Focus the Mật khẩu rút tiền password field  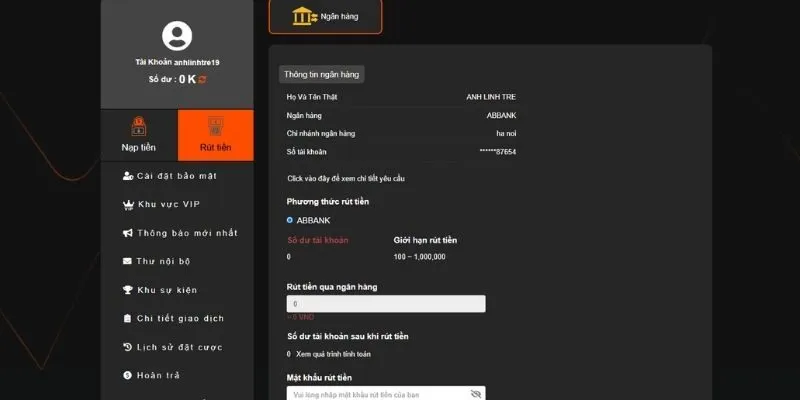coord(375,394)
